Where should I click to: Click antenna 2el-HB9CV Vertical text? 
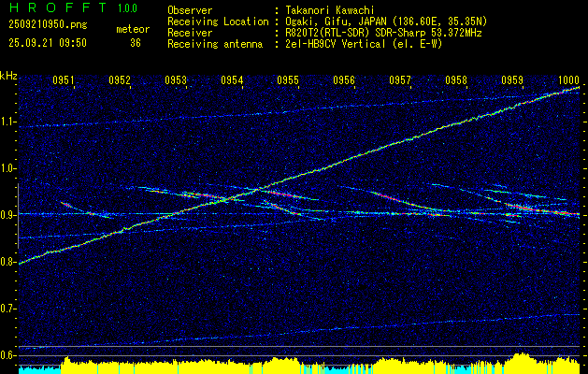tap(365, 44)
